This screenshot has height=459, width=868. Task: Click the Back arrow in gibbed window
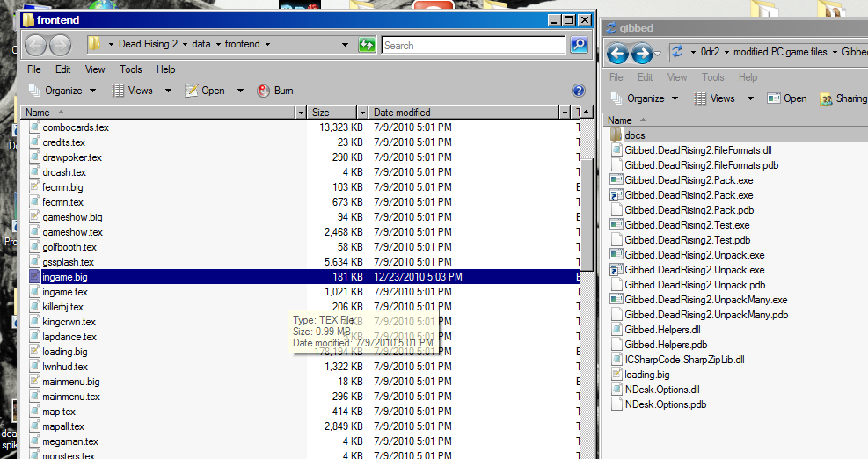tap(617, 54)
